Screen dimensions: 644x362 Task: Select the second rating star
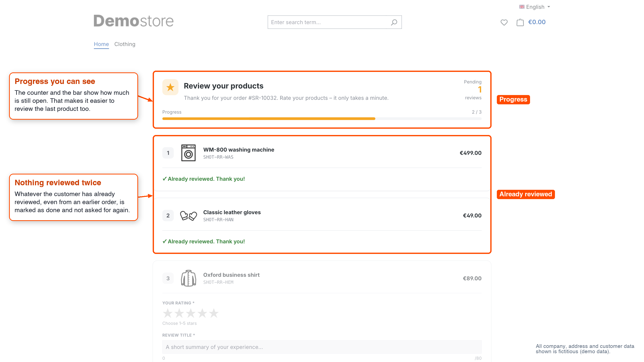(179, 313)
